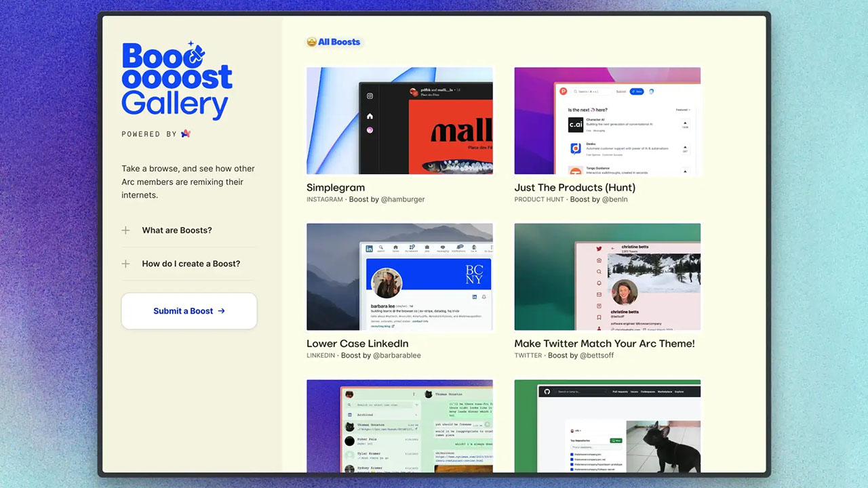Viewport: 868px width, 488px height.
Task: Click the Product Hunt logo in preview
Action: (563, 91)
